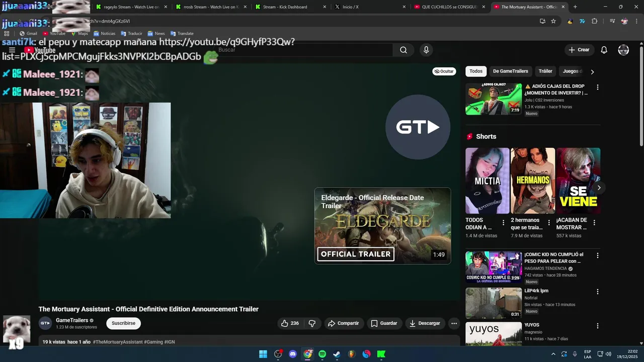
Task: Bookmark this page with the star icon
Action: [x=553, y=21]
